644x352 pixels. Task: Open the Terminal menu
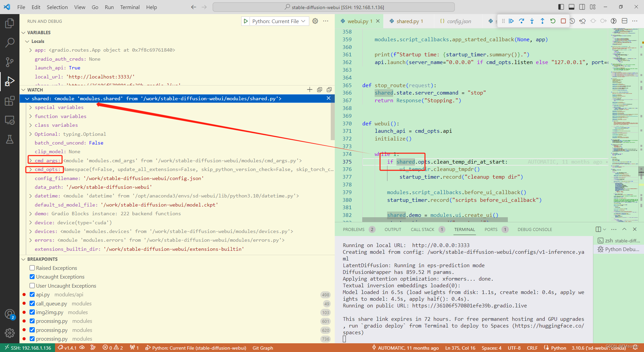point(130,7)
